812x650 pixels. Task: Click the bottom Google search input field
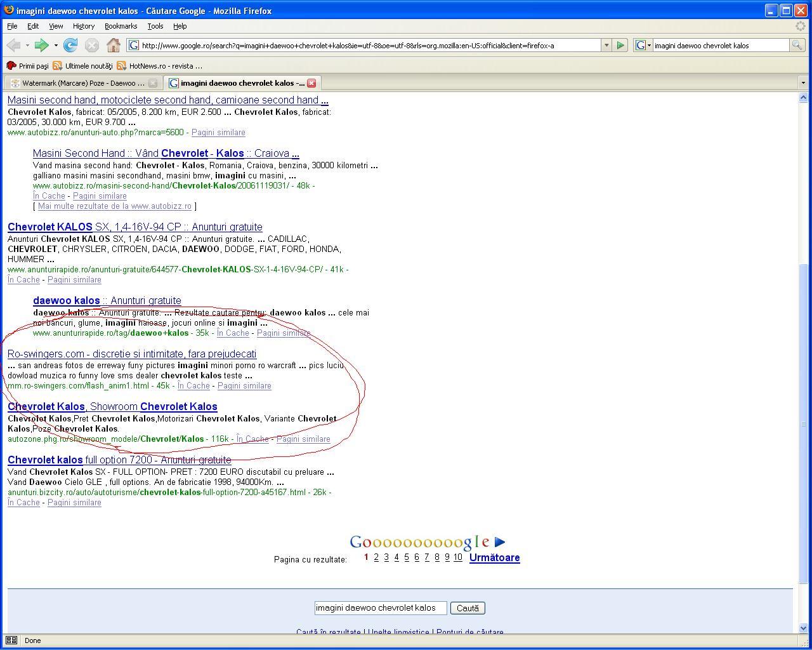pos(381,608)
